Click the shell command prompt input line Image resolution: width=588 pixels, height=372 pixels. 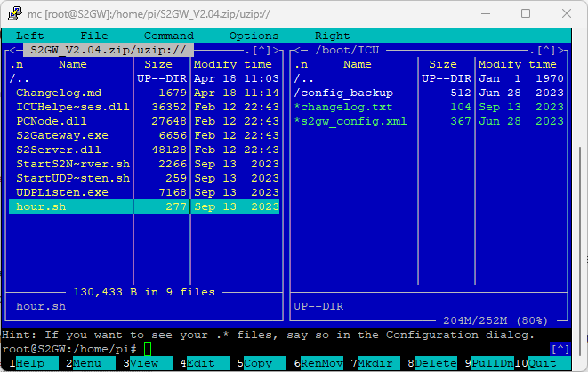pos(267,349)
